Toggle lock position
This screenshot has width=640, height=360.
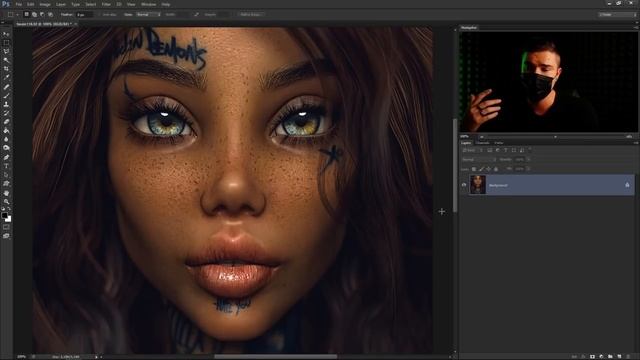[489, 169]
